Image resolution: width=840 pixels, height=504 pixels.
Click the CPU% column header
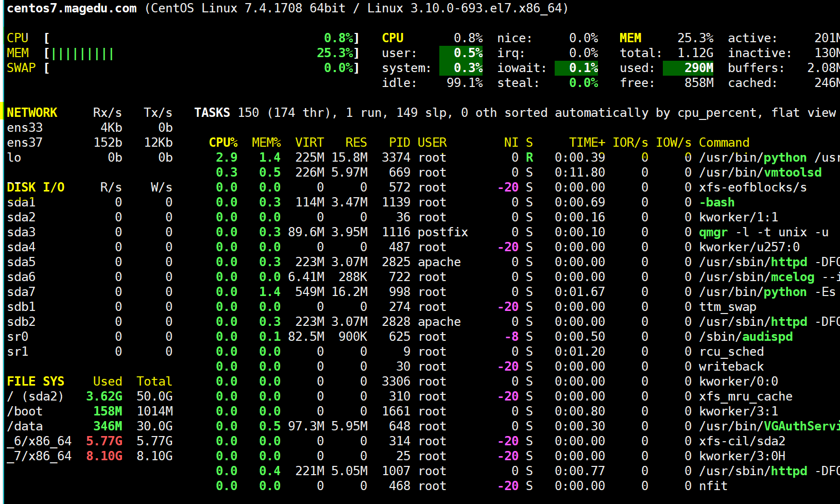(x=223, y=143)
